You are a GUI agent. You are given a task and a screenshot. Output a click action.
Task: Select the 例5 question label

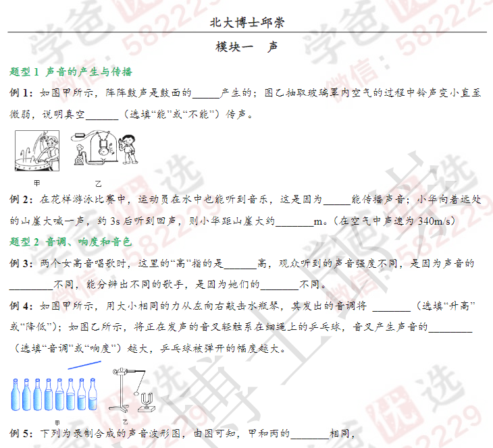[21, 434]
